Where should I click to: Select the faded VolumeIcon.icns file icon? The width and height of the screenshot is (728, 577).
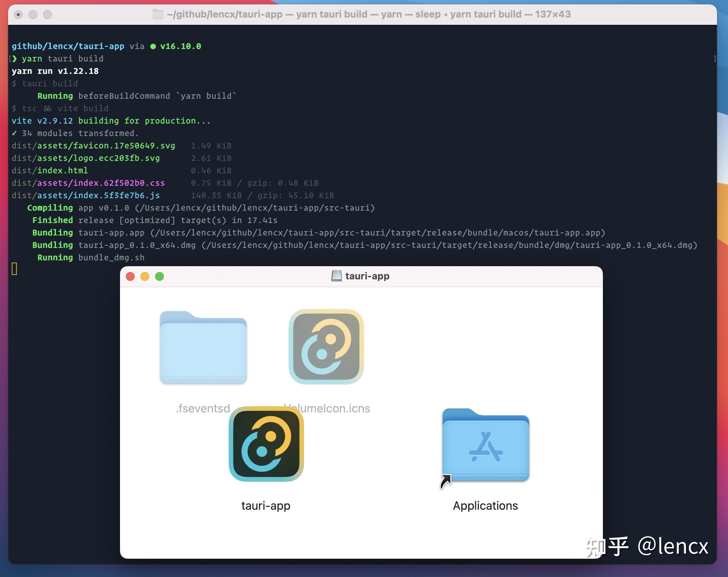pyautogui.click(x=326, y=347)
